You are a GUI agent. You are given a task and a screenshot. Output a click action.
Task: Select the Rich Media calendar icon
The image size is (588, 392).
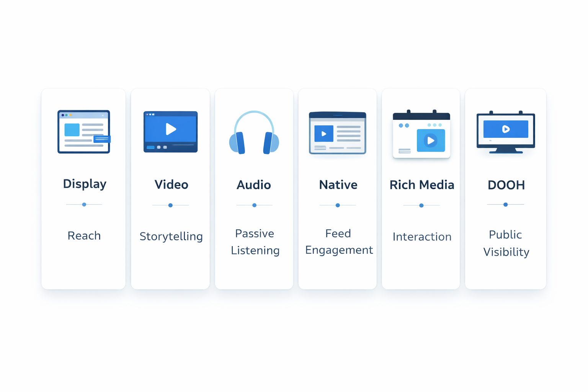(421, 134)
